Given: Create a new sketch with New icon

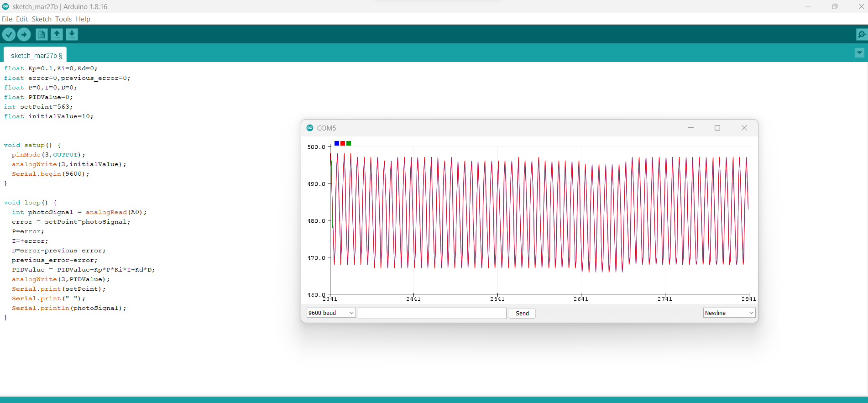Looking at the screenshot, I should (x=42, y=35).
